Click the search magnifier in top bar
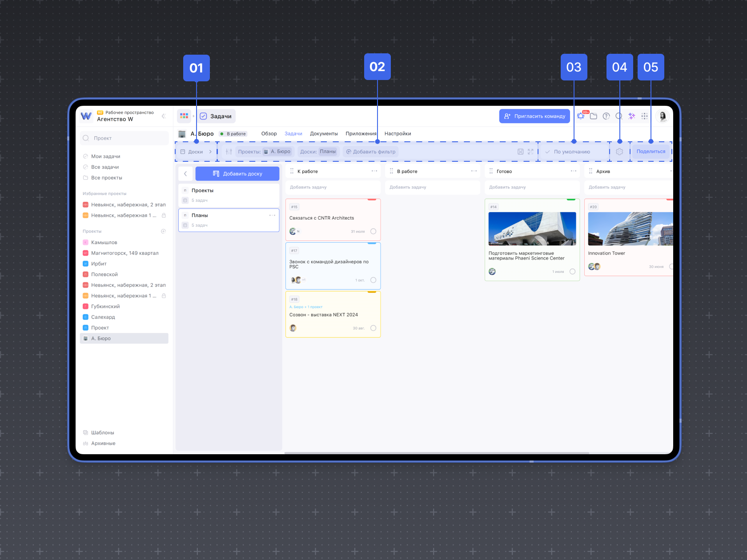The height and width of the screenshot is (560, 747). tap(619, 116)
